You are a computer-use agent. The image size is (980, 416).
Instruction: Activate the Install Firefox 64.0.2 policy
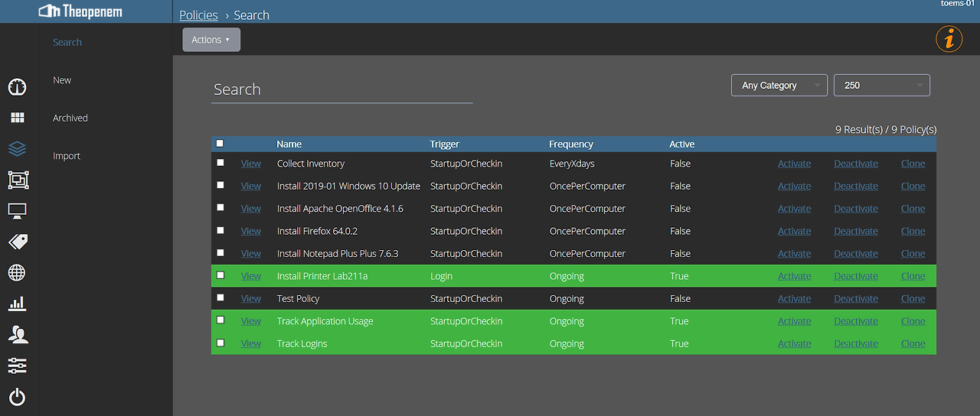(x=795, y=231)
